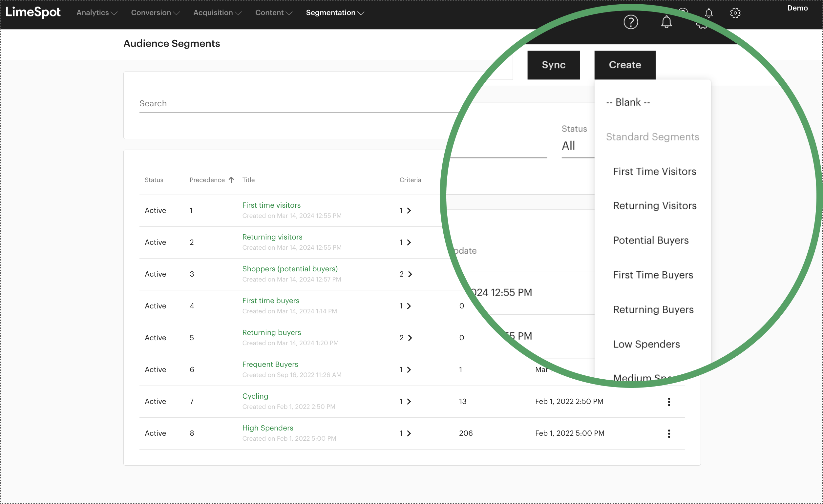Open the Settings gear icon
The image size is (823, 504).
coord(736,13)
